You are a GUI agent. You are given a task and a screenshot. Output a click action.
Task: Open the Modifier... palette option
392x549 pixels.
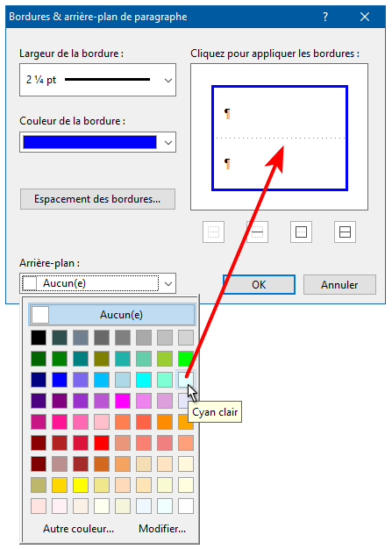162,528
